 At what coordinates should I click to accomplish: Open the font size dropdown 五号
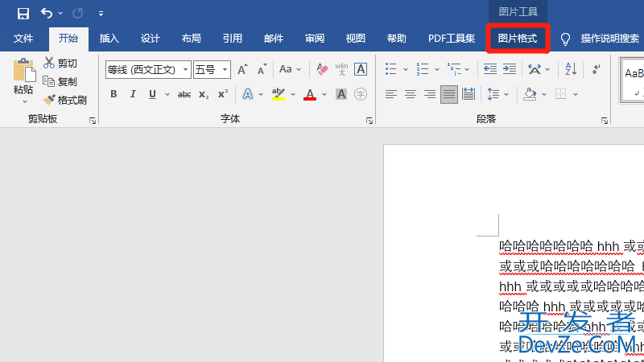(x=225, y=70)
